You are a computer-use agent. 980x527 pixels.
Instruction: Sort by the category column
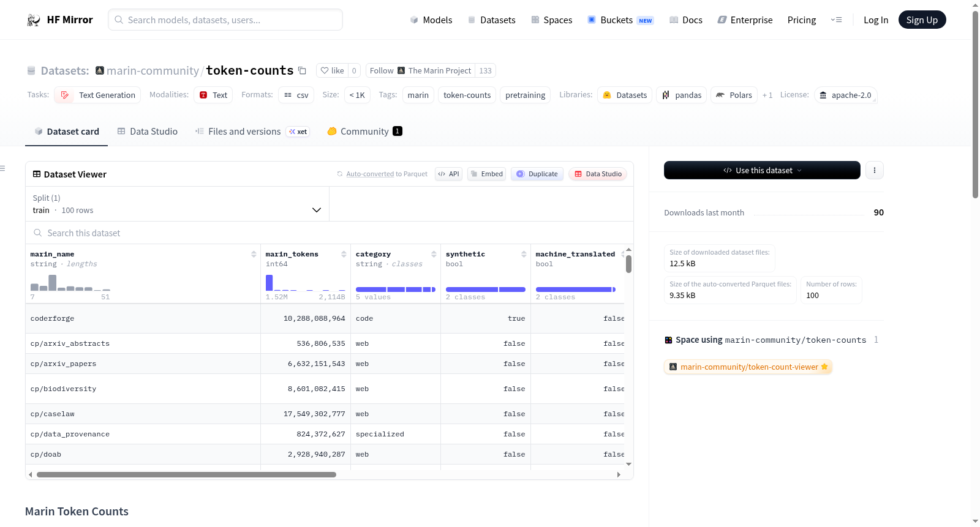(x=434, y=254)
